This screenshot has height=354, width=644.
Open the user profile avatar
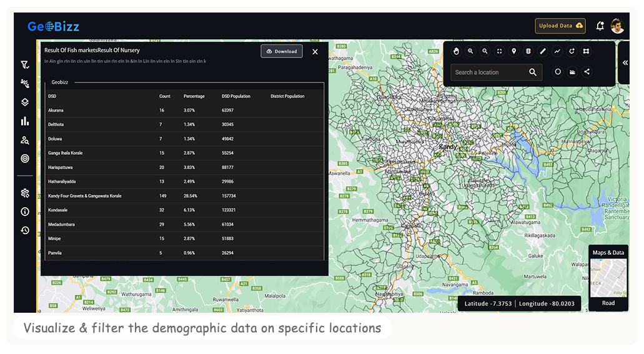(x=618, y=26)
